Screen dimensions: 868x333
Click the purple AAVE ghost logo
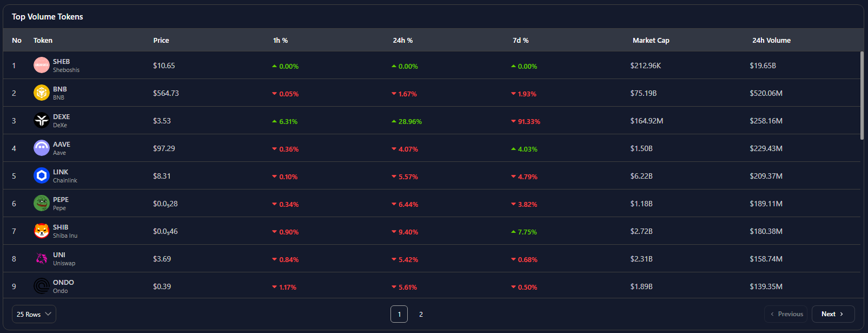coord(42,148)
